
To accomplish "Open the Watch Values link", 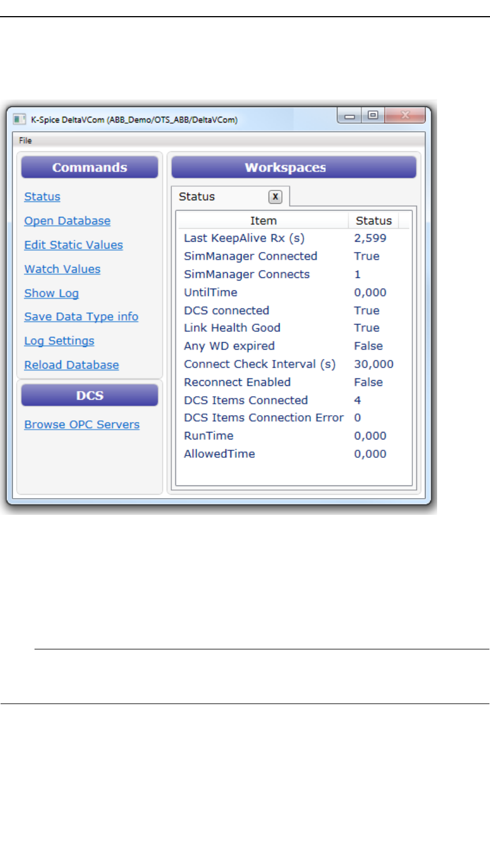I will click(62, 269).
